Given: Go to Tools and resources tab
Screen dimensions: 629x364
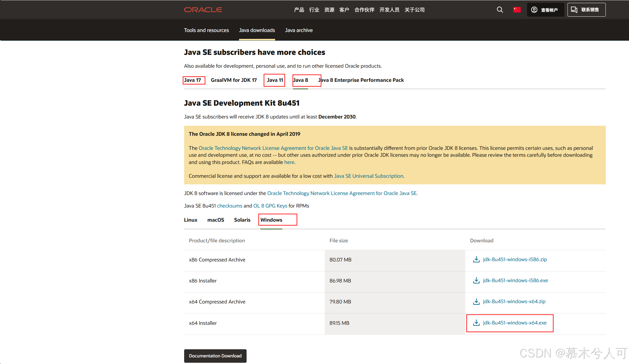Looking at the screenshot, I should 206,30.
